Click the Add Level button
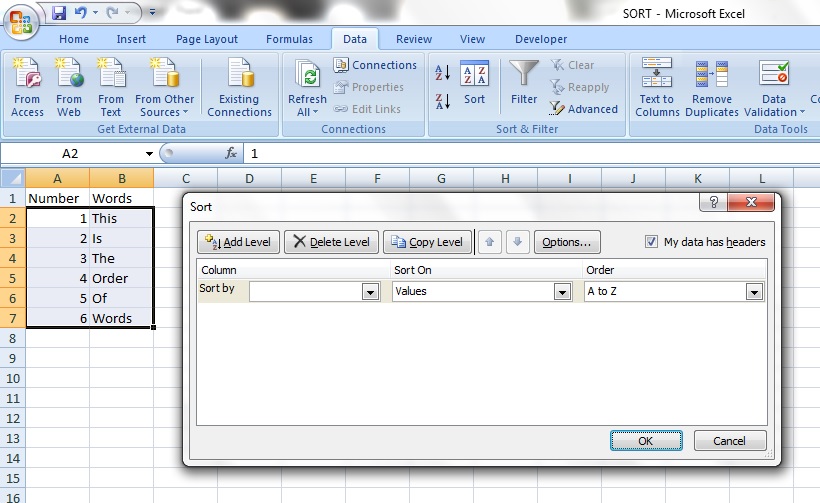This screenshot has height=503, width=820. point(238,242)
